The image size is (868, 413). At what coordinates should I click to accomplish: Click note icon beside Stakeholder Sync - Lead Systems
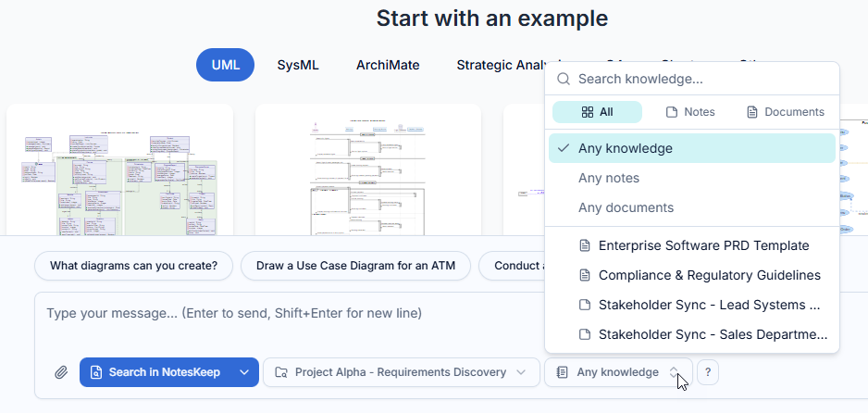click(585, 305)
